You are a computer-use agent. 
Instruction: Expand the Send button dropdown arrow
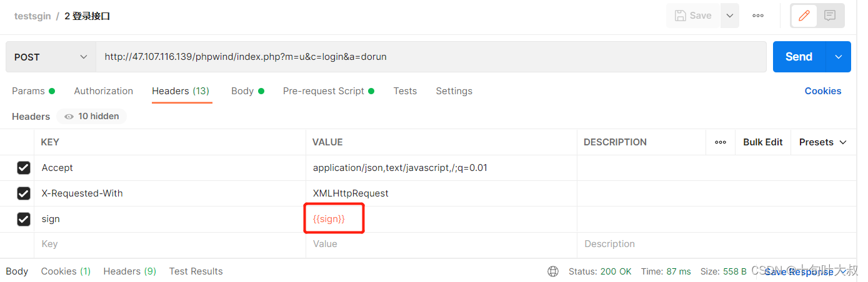pyautogui.click(x=838, y=57)
